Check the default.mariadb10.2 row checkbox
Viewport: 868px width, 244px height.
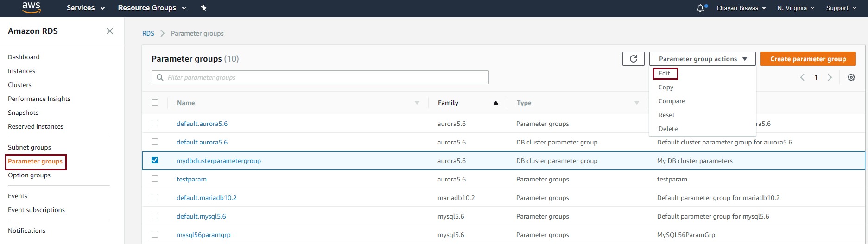click(x=155, y=197)
